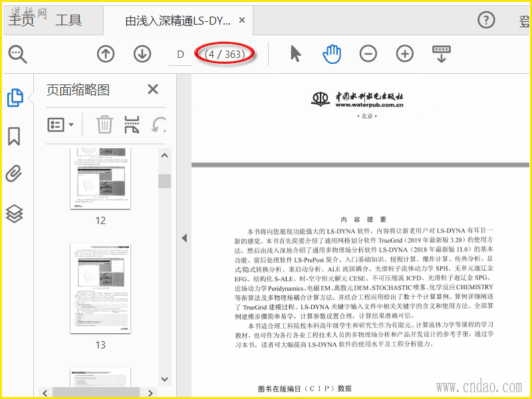Image resolution: width=532 pixels, height=399 pixels.
Task: Select the 由浅入深精通LS-DY document tab
Action: [x=178, y=21]
